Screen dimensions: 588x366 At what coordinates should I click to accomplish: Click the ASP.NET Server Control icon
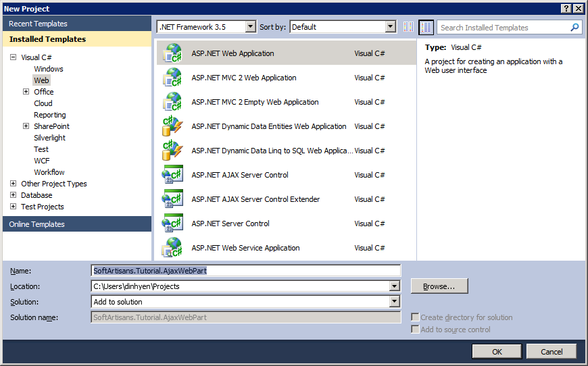pos(172,224)
